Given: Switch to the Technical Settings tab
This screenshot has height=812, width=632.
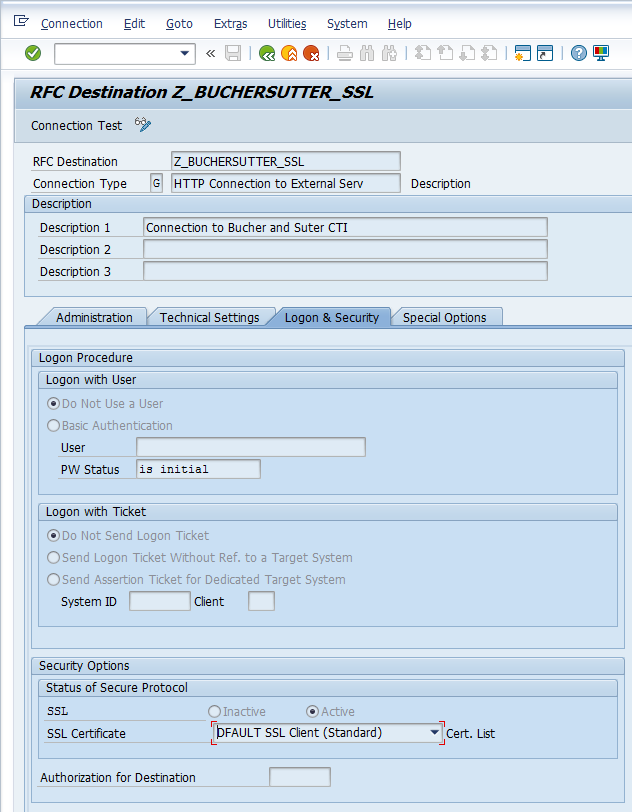Looking at the screenshot, I should [x=209, y=317].
